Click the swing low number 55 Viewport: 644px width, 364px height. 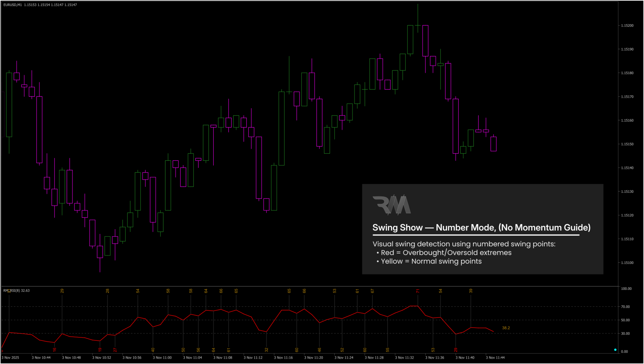(388, 350)
